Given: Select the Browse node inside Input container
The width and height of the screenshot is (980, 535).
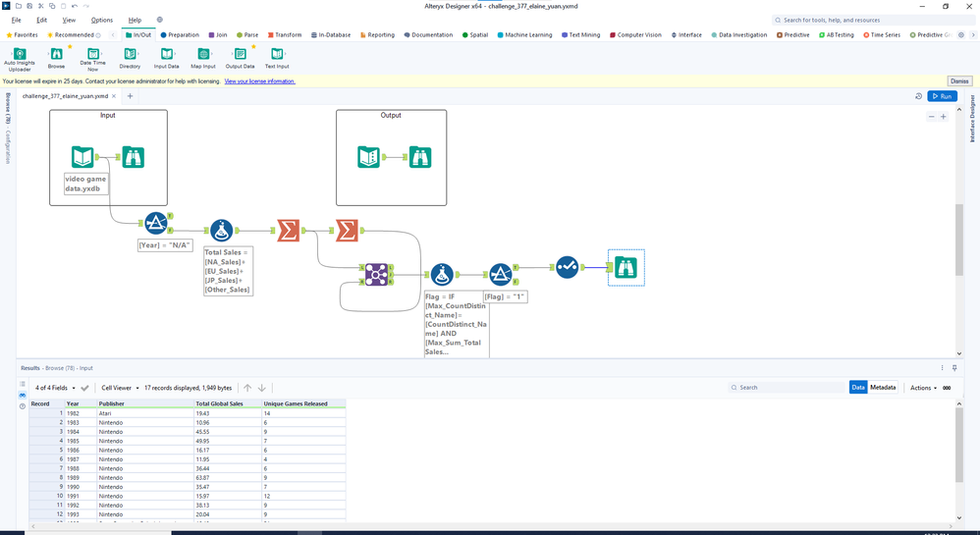Looking at the screenshot, I should (134, 157).
